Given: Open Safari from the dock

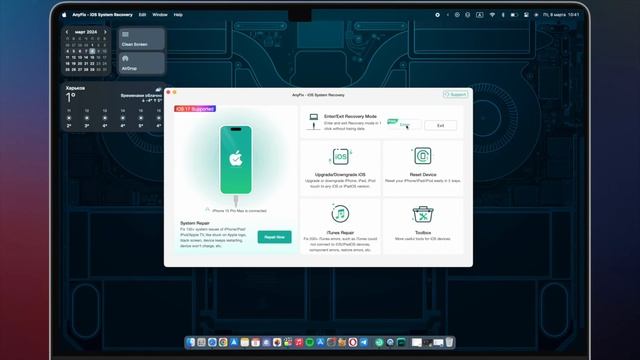Looking at the screenshot, I should coord(212,342).
